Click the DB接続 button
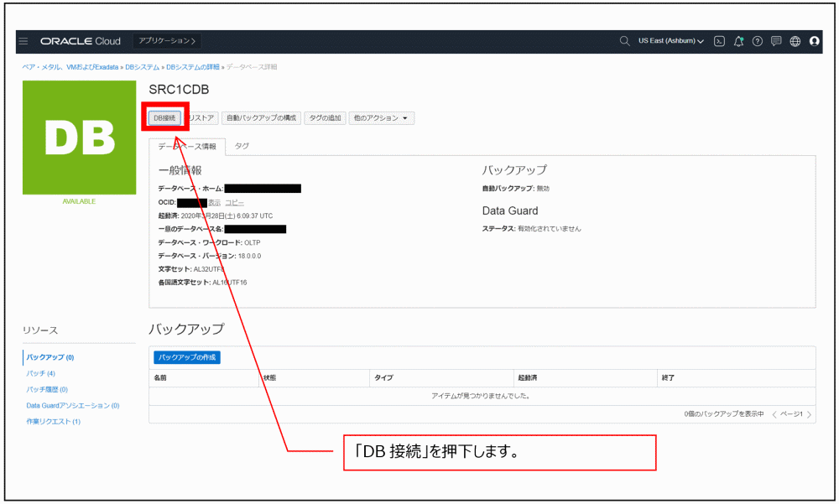 click(164, 117)
